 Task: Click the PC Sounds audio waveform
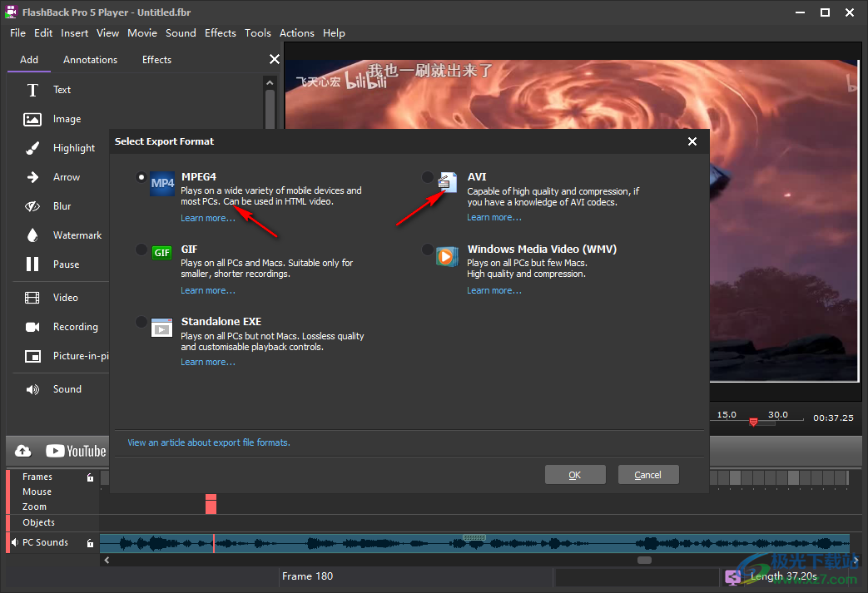(474, 543)
